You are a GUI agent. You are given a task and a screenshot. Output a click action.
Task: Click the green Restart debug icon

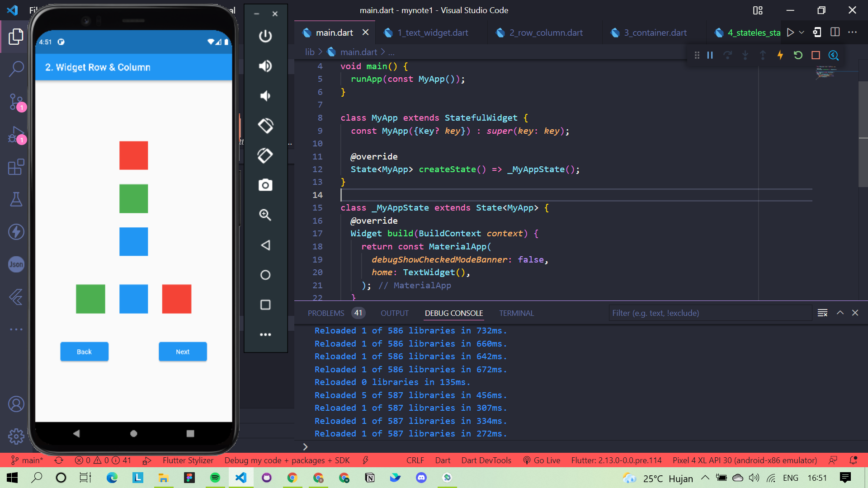[798, 55]
